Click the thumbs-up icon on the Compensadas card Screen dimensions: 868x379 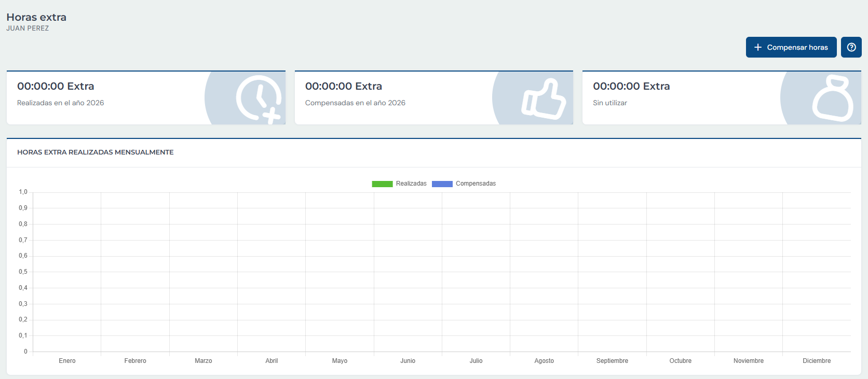point(543,99)
